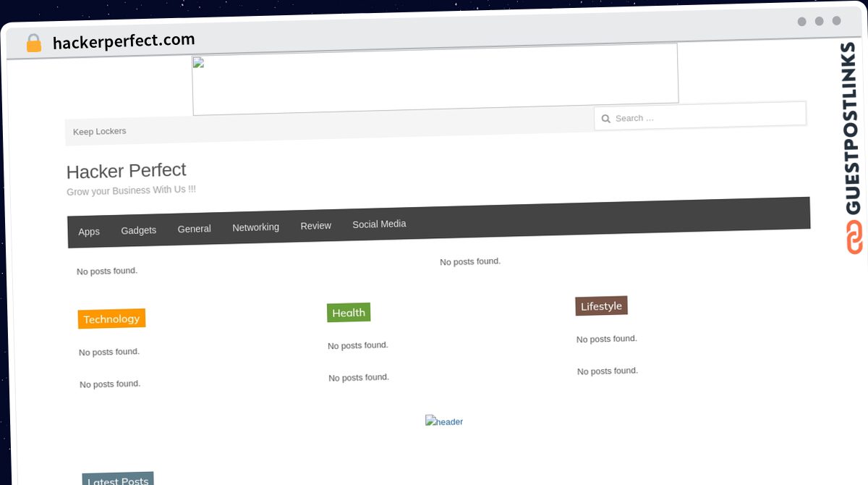Click the broken header image icon

point(444,421)
